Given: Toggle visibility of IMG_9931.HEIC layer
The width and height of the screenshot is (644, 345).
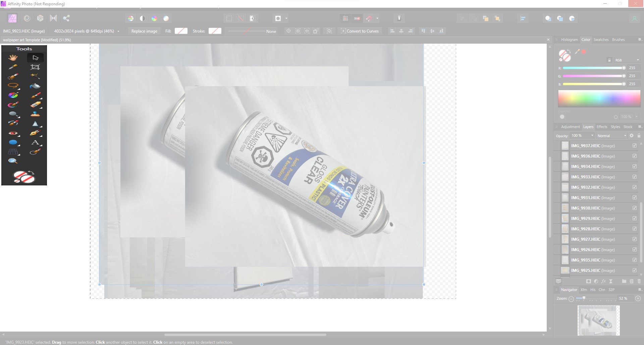Looking at the screenshot, I should [x=635, y=197].
